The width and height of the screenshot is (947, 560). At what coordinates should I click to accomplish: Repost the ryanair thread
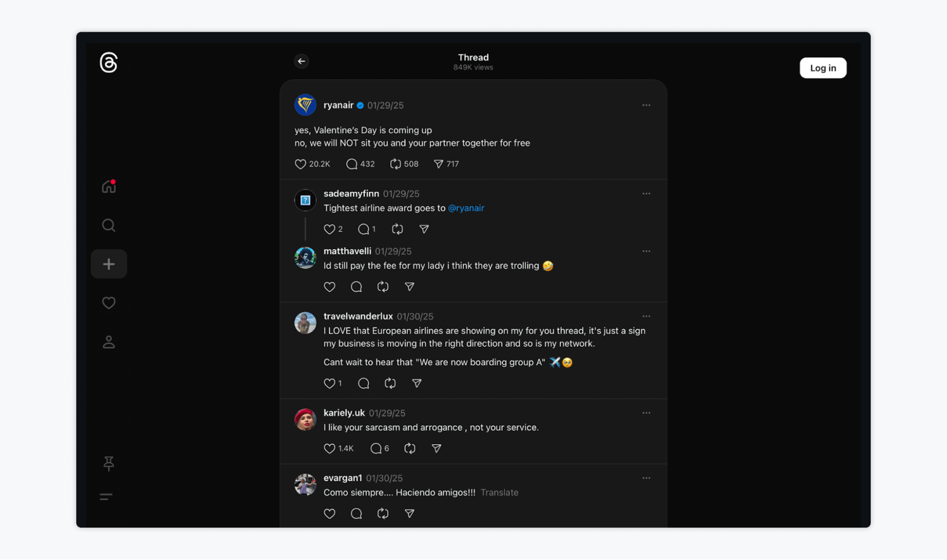(395, 164)
